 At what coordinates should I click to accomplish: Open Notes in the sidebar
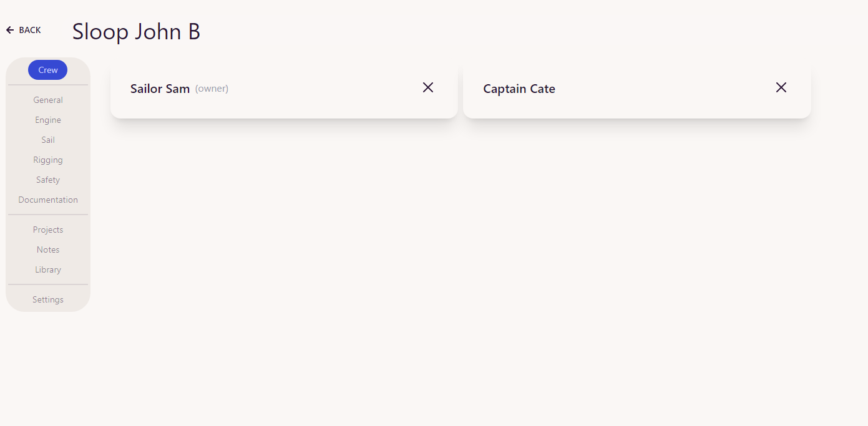tap(48, 249)
